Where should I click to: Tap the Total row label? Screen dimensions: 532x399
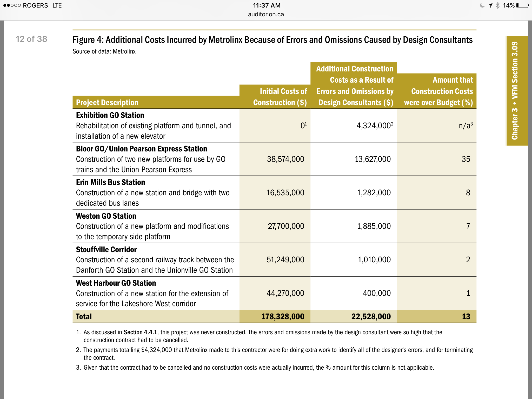point(84,317)
